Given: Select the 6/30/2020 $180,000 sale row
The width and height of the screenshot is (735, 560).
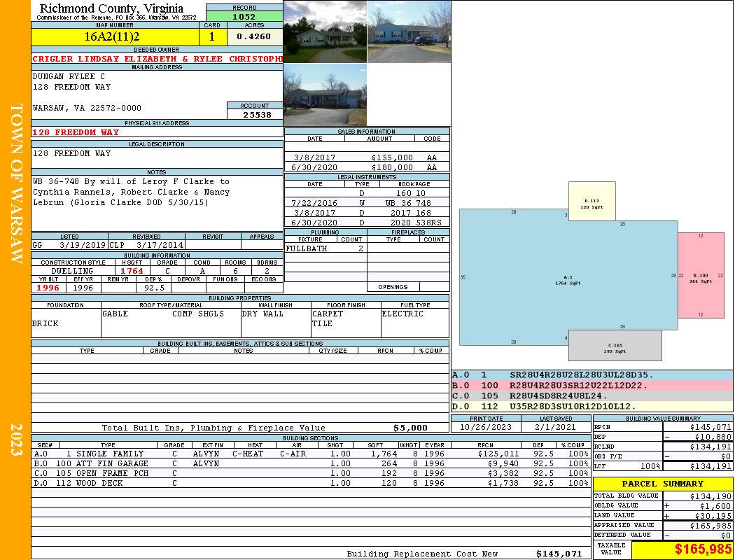Looking at the screenshot, I should (367, 167).
